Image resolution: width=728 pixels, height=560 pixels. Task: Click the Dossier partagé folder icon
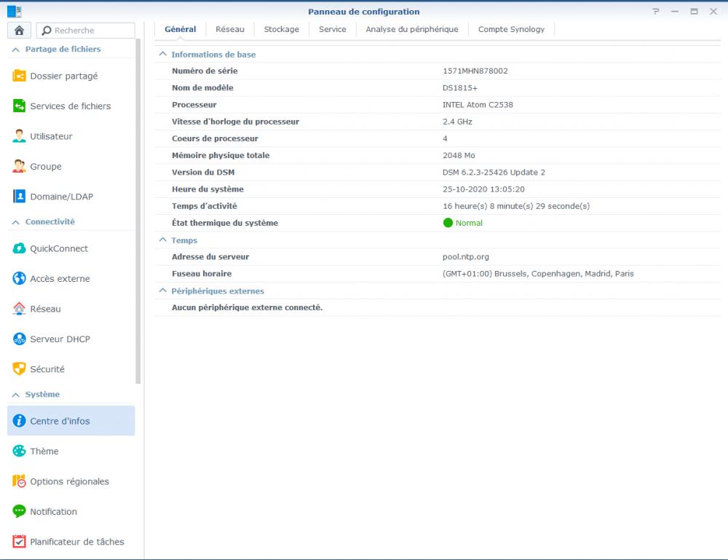pyautogui.click(x=20, y=76)
